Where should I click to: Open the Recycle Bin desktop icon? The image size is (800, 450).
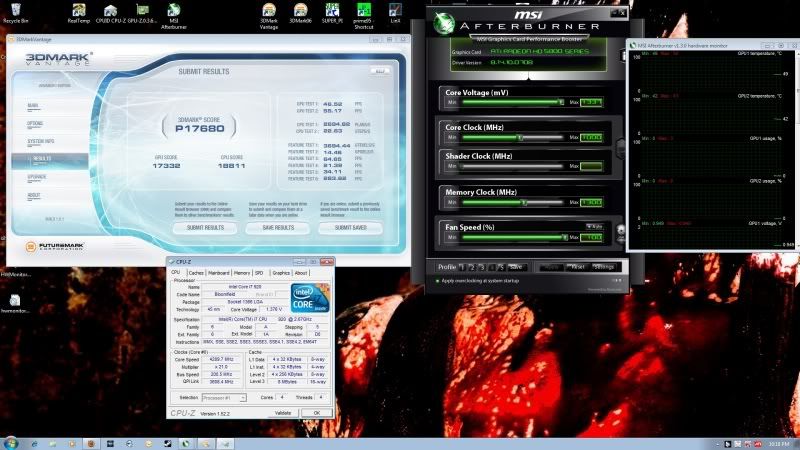14,10
